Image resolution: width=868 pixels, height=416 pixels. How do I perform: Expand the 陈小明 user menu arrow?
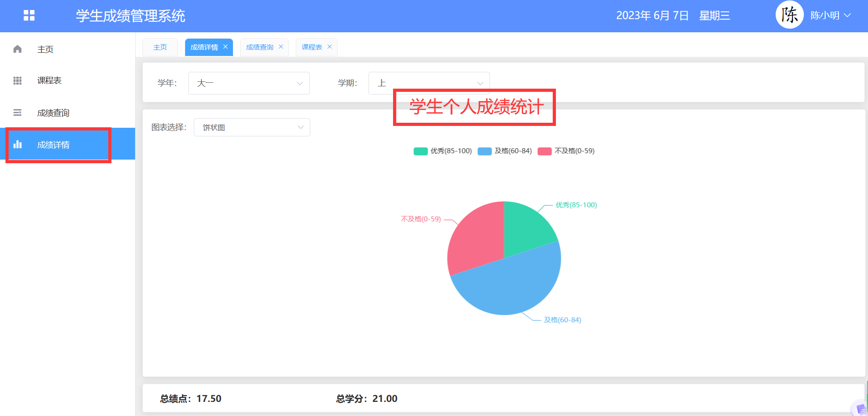[x=847, y=15]
